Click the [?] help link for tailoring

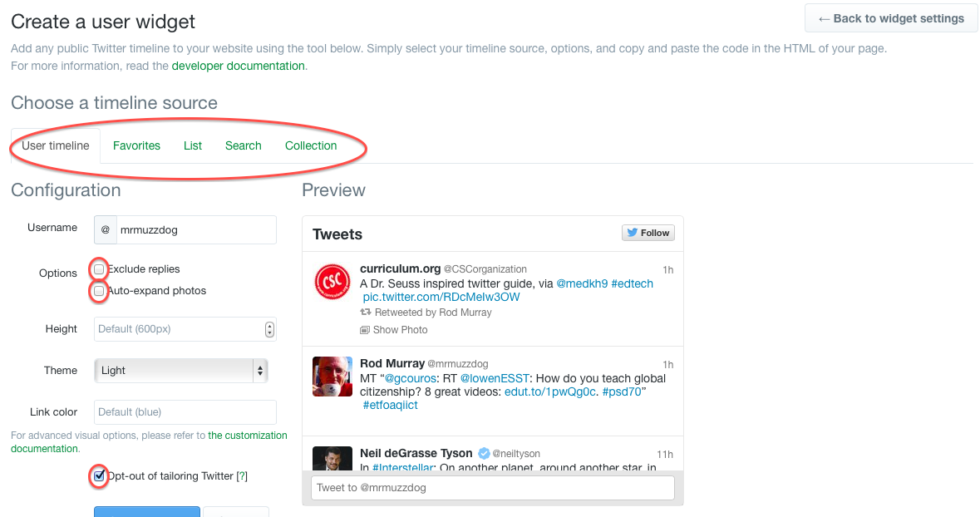pos(242,476)
